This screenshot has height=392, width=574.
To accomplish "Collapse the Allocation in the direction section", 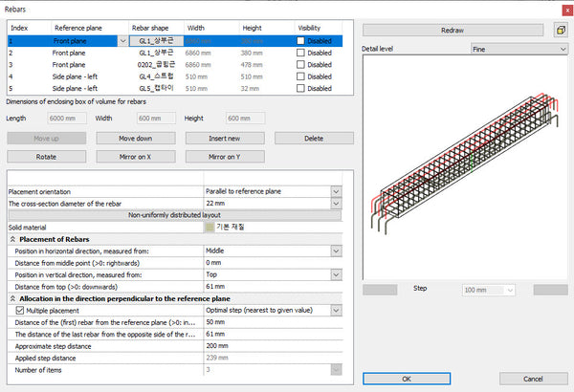I will click(12, 299).
